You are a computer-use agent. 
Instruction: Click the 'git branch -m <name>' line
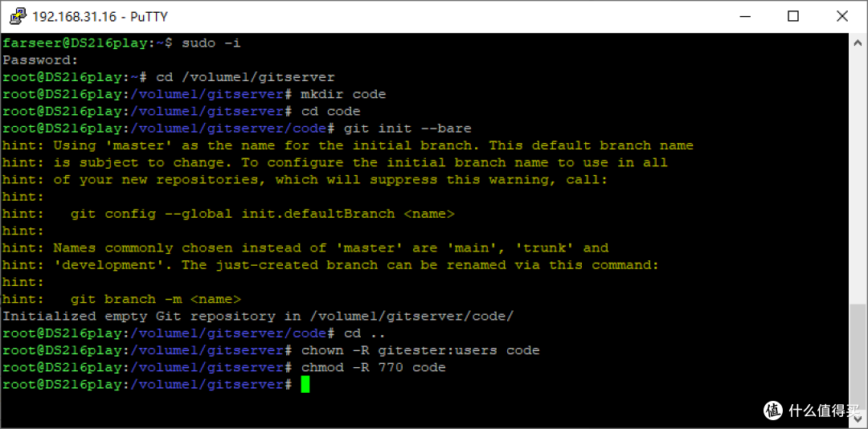point(122,299)
